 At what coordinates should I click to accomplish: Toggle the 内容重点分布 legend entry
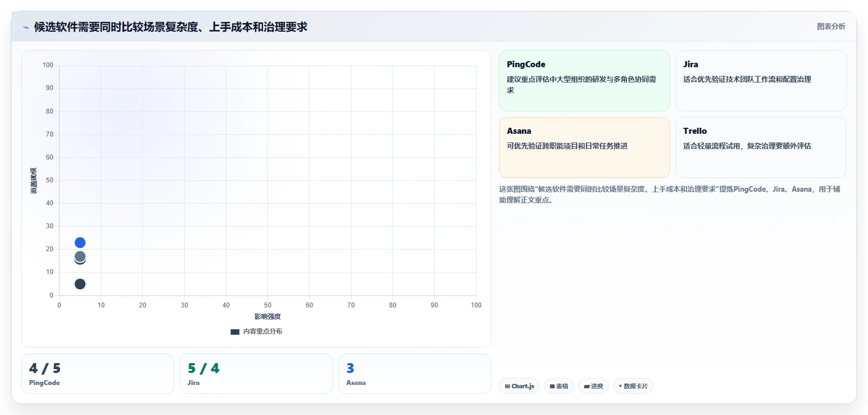pyautogui.click(x=256, y=331)
